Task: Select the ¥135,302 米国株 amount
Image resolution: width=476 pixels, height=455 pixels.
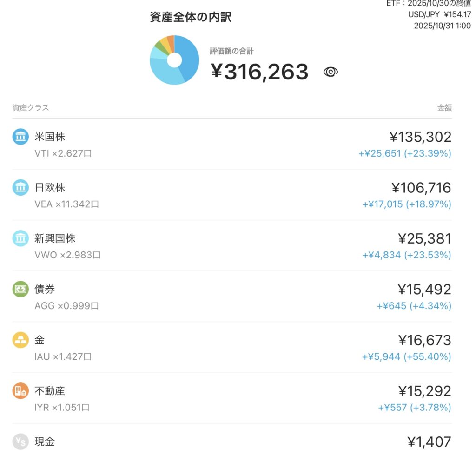Action: [x=420, y=137]
